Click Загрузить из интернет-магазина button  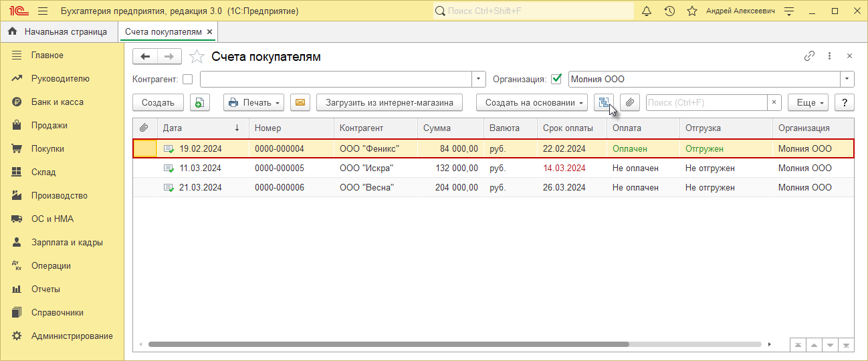click(389, 102)
